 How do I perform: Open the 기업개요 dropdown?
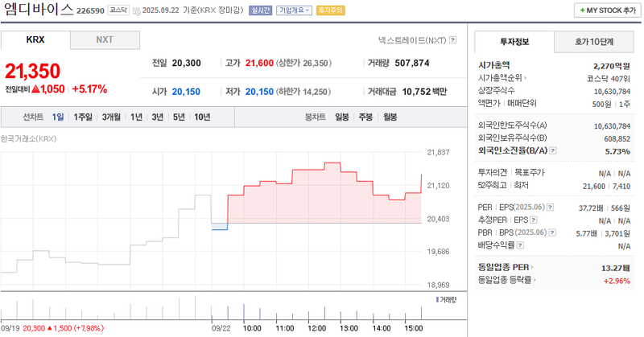(294, 10)
